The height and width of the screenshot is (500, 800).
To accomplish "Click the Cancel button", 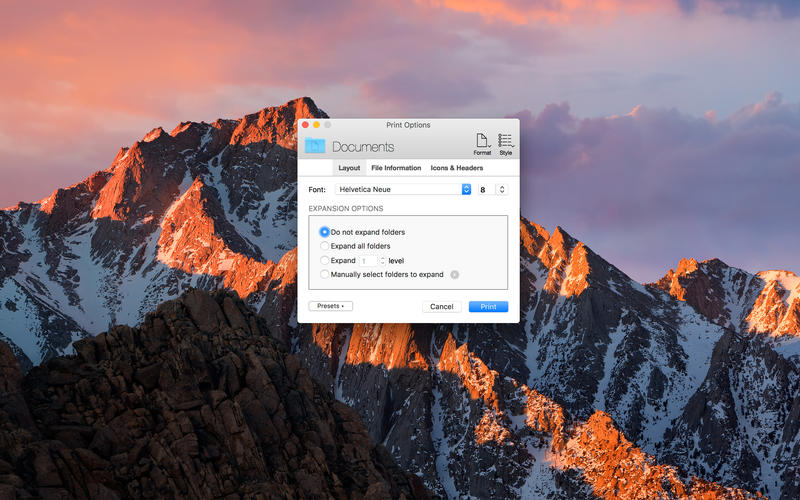I will [x=442, y=307].
